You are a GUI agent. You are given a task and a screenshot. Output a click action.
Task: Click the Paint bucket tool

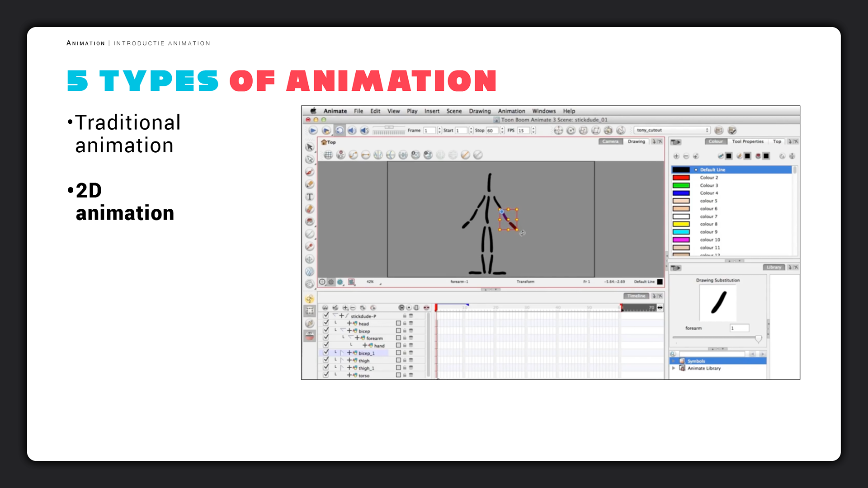click(x=310, y=221)
